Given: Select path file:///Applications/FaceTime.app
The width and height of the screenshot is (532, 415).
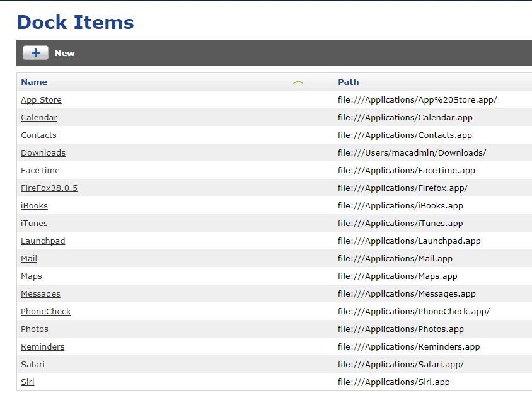Looking at the screenshot, I should (x=407, y=171).
